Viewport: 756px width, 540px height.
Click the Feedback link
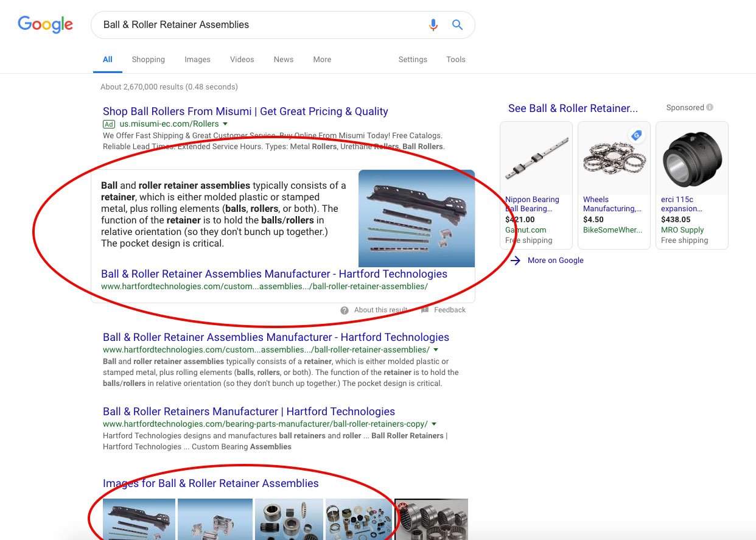(450, 310)
